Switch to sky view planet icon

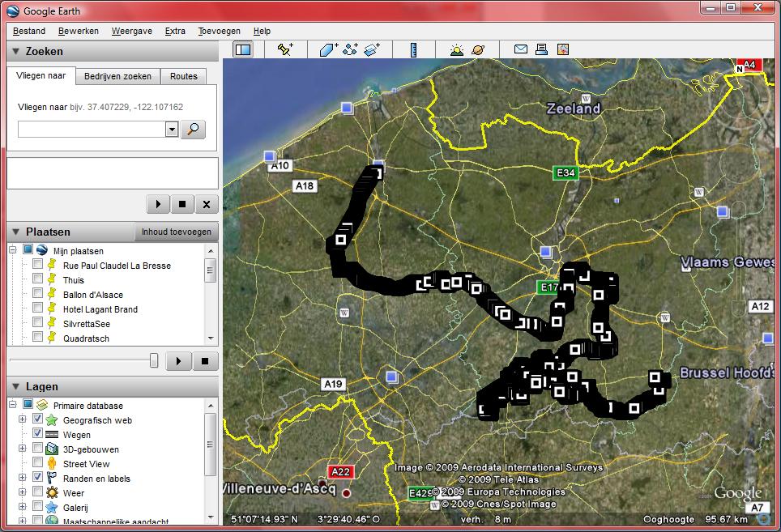[x=478, y=49]
